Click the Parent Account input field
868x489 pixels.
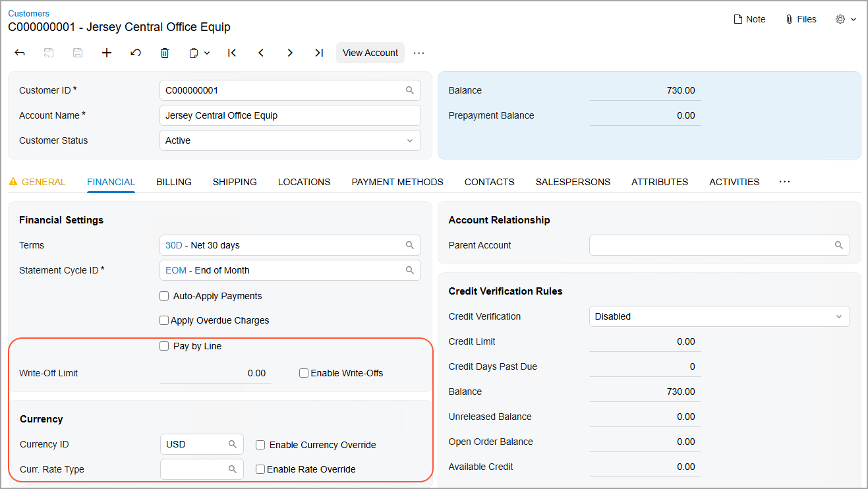[710, 245]
